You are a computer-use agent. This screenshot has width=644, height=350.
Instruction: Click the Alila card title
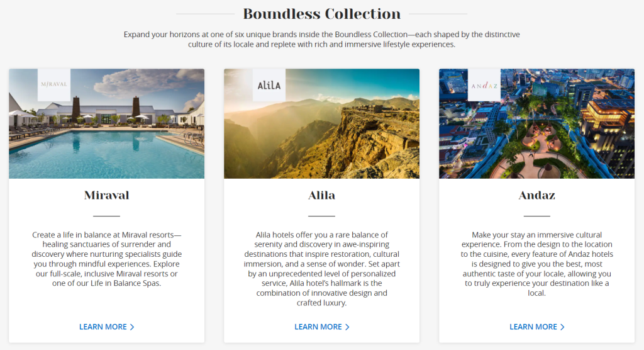point(321,195)
